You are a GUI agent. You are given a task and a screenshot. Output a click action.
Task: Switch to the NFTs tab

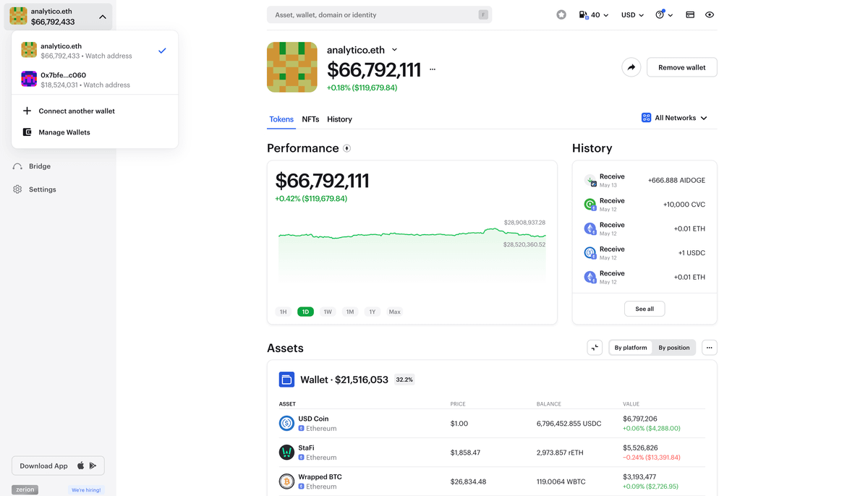pyautogui.click(x=310, y=119)
